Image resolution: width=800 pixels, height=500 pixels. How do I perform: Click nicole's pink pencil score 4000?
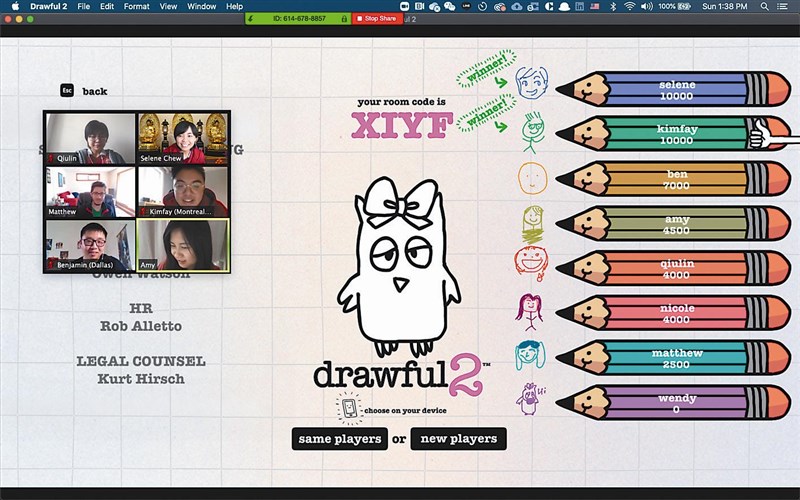pos(673,313)
